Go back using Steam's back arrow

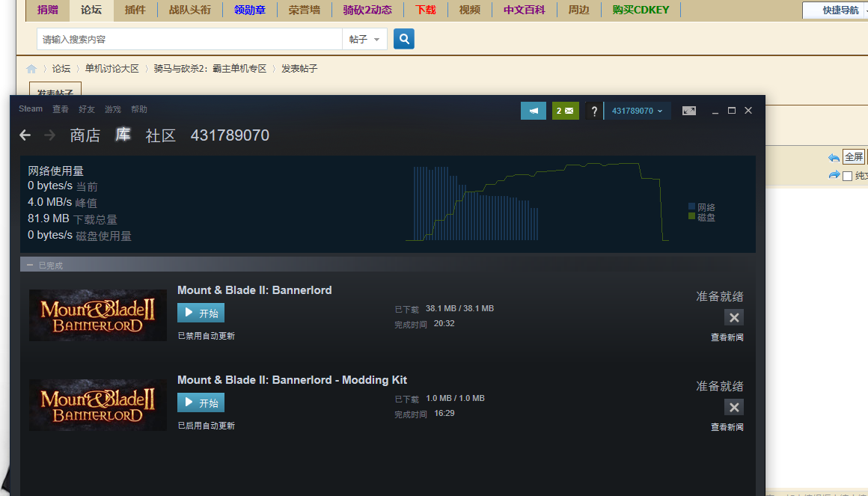(x=25, y=135)
